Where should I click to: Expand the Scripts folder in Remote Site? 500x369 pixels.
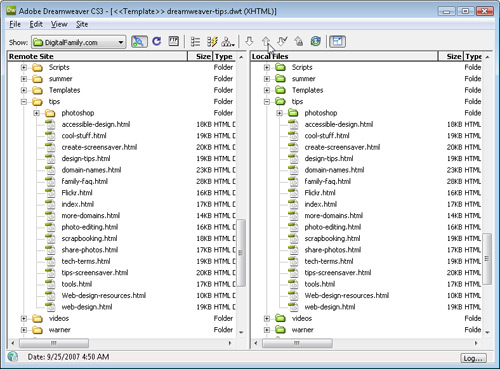[x=24, y=68]
